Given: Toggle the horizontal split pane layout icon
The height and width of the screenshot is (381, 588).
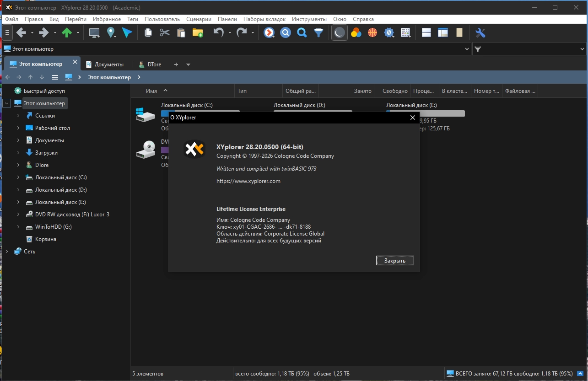Looking at the screenshot, I should [x=426, y=33].
